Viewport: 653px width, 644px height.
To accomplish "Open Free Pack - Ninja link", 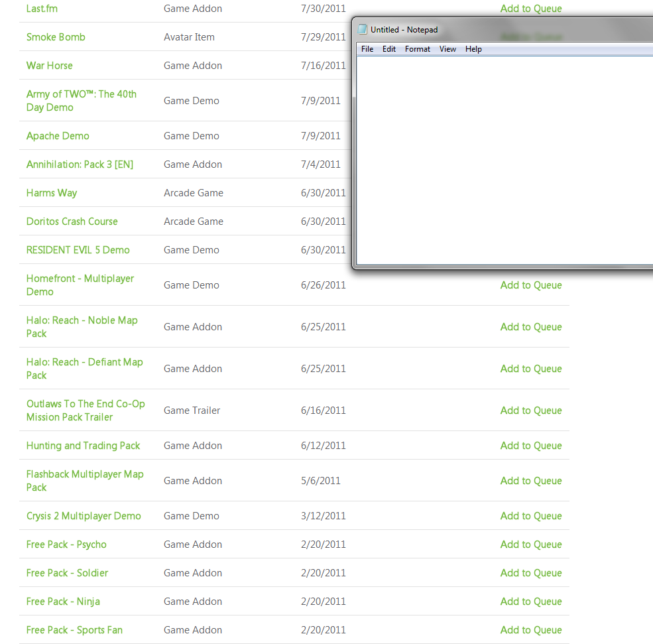I will tap(63, 602).
